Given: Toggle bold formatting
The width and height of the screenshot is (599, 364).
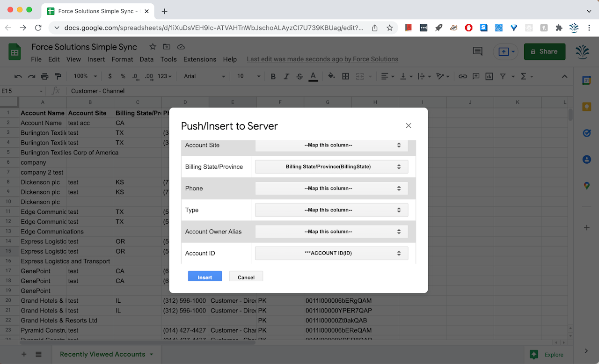Looking at the screenshot, I should (273, 76).
